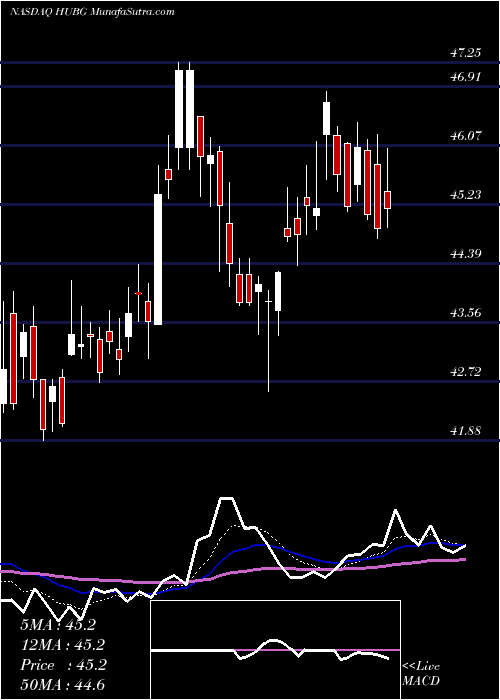Select the 46.07 price level label
This screenshot has height=700, width=500.
466,136
